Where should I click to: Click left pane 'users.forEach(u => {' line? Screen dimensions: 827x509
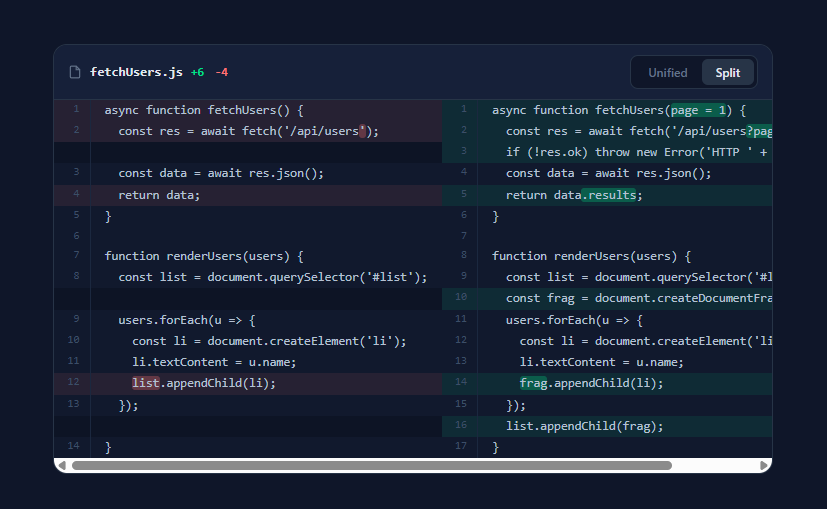click(248, 320)
